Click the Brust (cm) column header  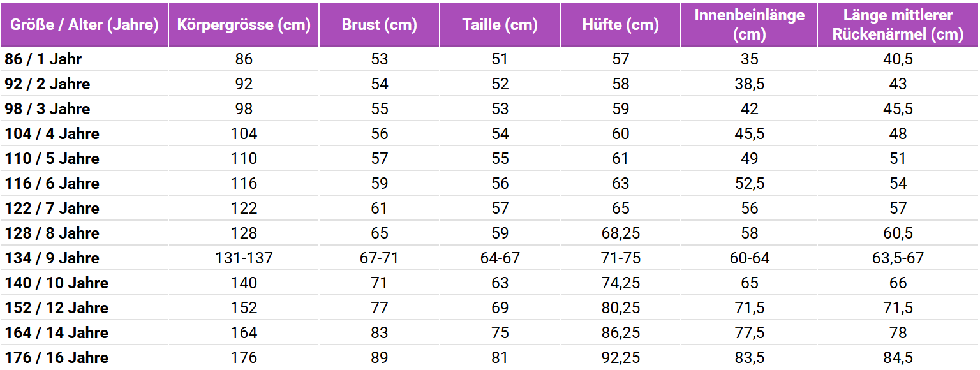click(x=380, y=25)
